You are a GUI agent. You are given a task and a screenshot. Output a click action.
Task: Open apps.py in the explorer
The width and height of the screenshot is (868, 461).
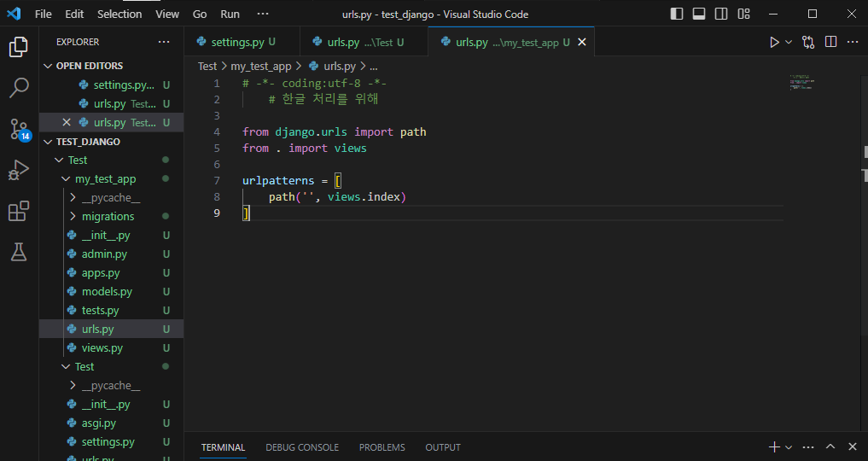[111, 273]
